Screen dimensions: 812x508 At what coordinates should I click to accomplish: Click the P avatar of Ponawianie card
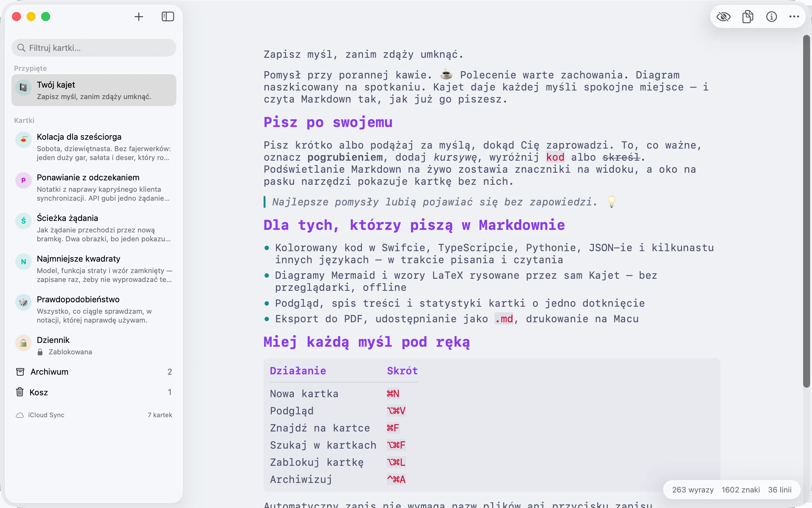[x=23, y=180]
